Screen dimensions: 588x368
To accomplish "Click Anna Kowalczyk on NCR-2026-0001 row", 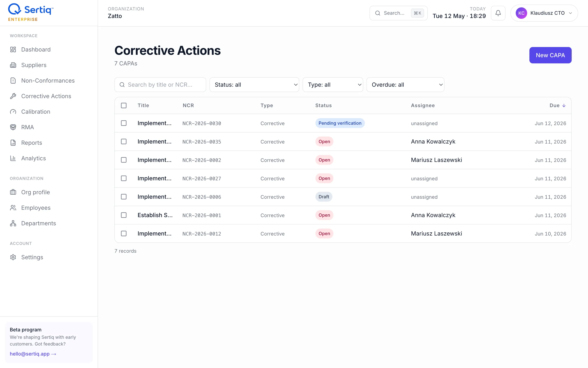I will coord(433,215).
